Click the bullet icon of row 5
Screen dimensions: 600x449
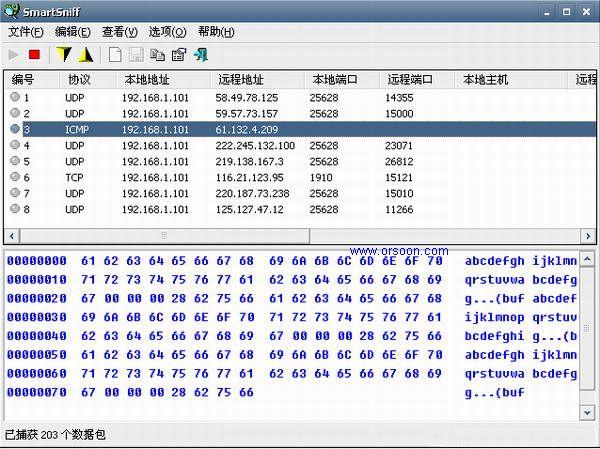pyautogui.click(x=15, y=161)
